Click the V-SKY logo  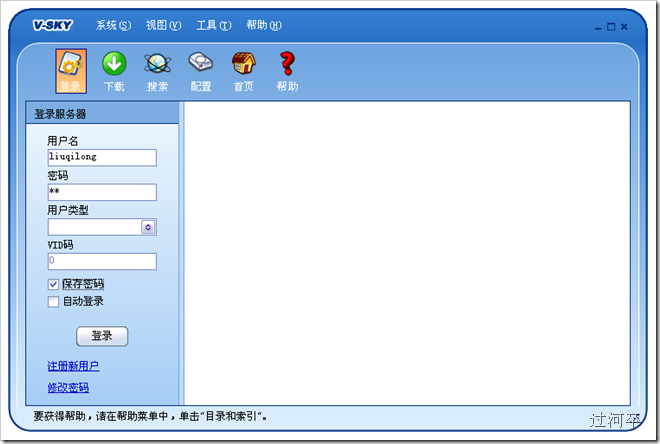pyautogui.click(x=53, y=25)
